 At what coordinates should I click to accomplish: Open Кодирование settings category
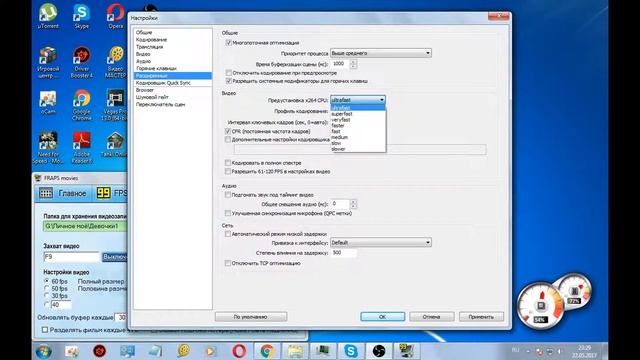click(x=173, y=40)
